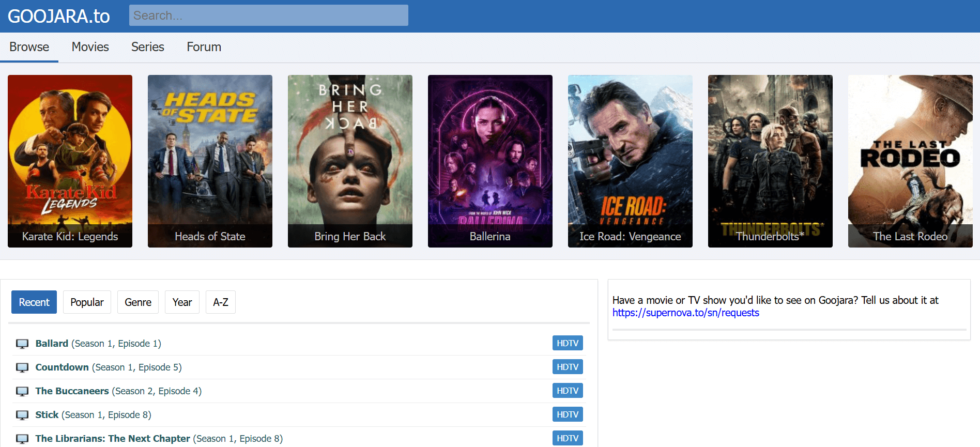
Task: Open Bring Her Back poster
Action: [350, 161]
